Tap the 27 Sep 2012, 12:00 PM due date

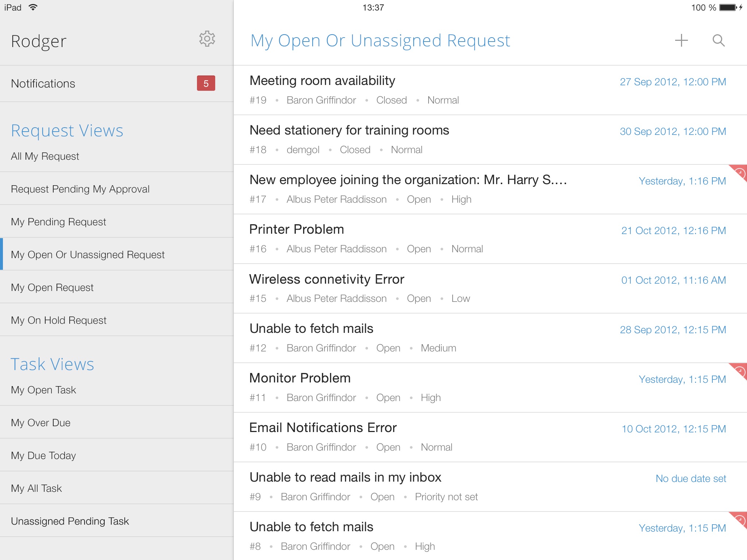[673, 82]
